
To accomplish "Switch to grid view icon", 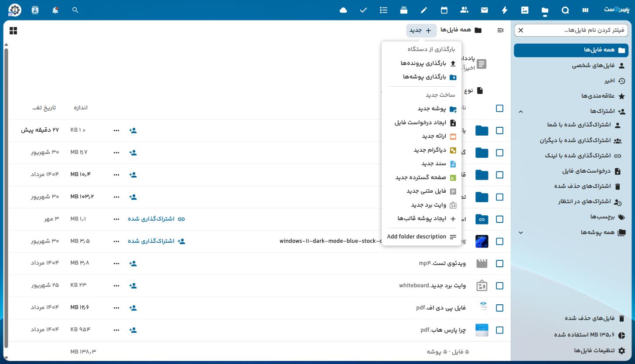I will pos(13,31).
